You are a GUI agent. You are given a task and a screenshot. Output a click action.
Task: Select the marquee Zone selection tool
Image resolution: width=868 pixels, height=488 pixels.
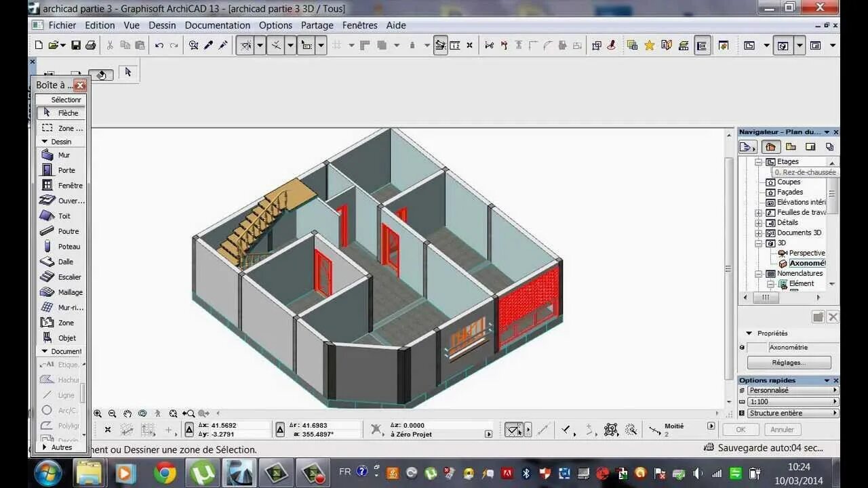(x=61, y=128)
